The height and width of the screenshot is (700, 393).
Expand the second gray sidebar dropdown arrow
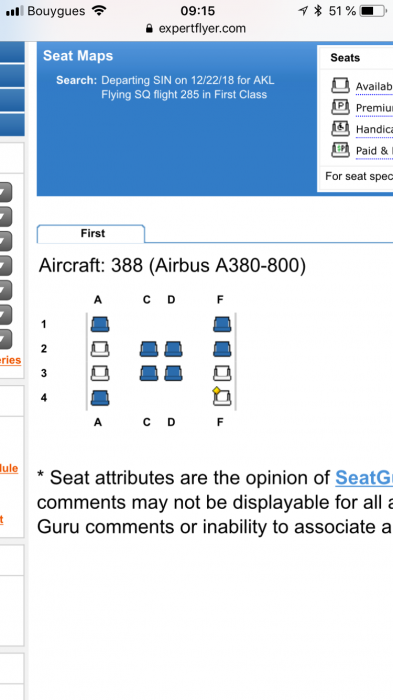point(4,217)
